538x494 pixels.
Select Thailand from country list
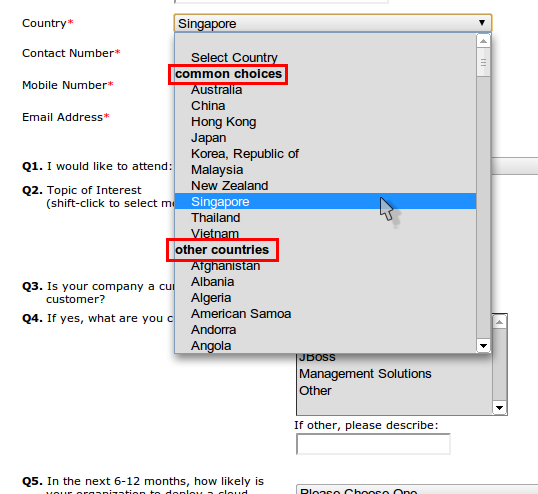tap(325, 217)
